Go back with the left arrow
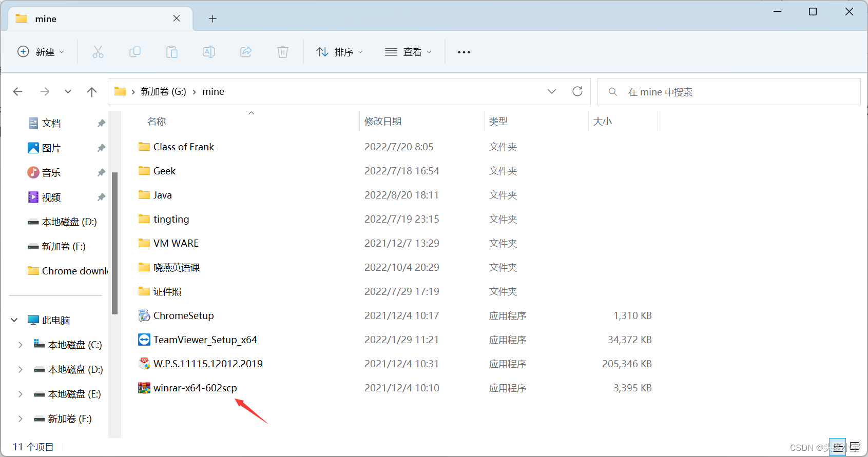This screenshot has height=457, width=868. 18,92
